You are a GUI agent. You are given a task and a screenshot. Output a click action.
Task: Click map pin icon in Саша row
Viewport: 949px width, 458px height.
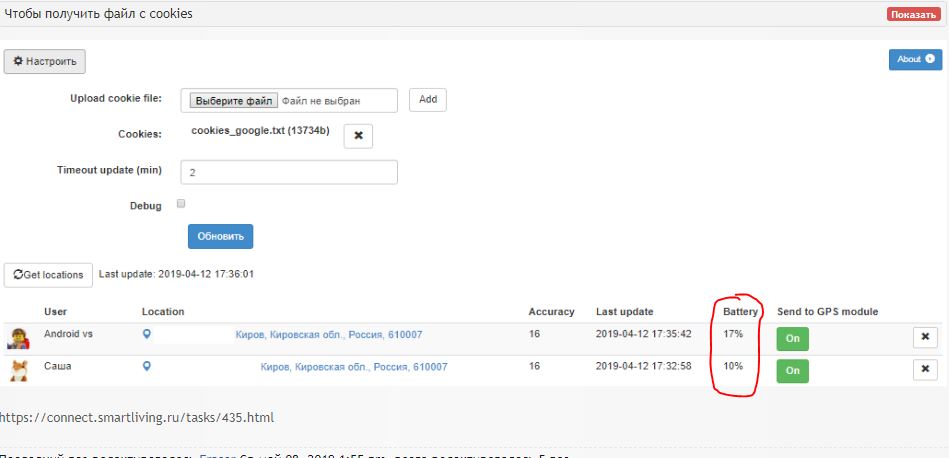(x=146, y=366)
